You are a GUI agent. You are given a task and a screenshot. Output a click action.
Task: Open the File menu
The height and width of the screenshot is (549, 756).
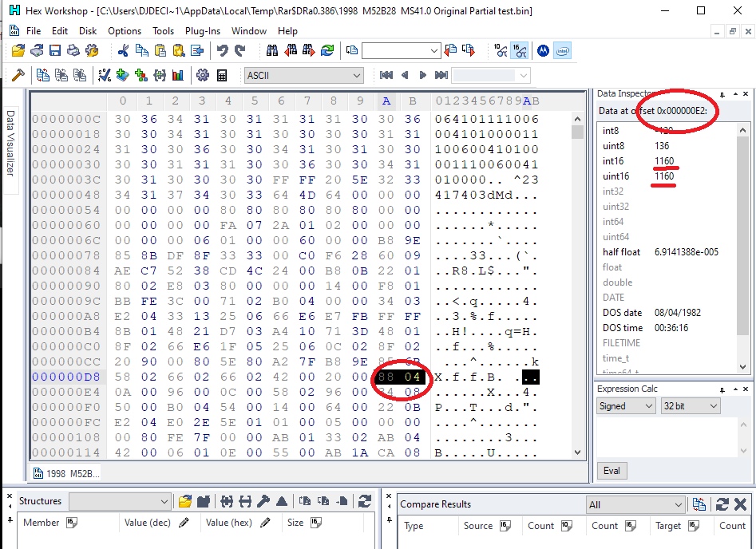34,31
